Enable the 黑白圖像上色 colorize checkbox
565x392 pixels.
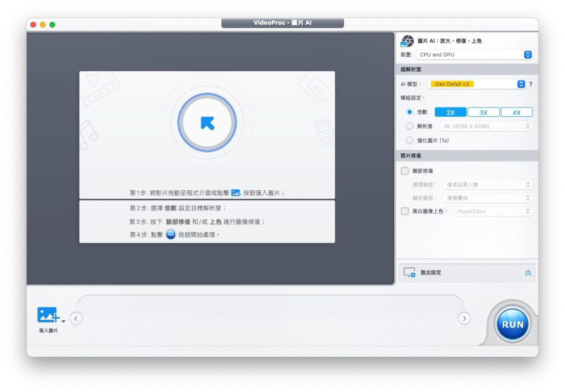coord(405,211)
